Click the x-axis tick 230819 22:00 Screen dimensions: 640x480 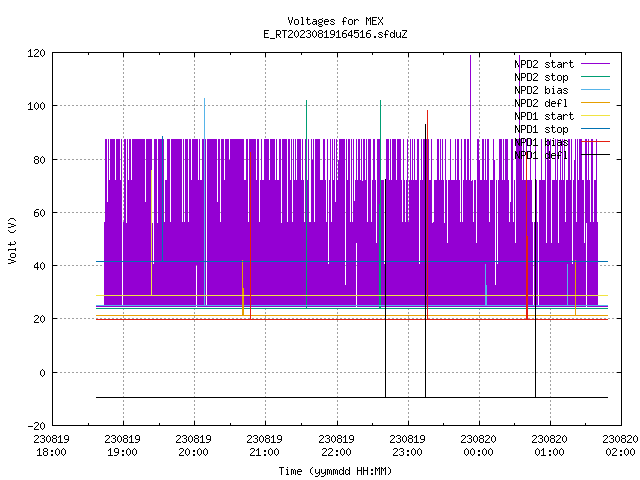(336, 446)
